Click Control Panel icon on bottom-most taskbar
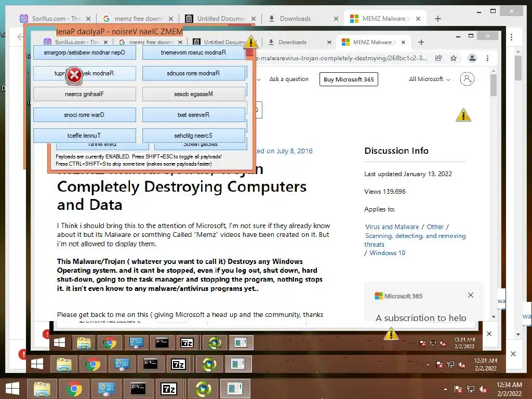532x399 pixels. pyautogui.click(x=106, y=389)
